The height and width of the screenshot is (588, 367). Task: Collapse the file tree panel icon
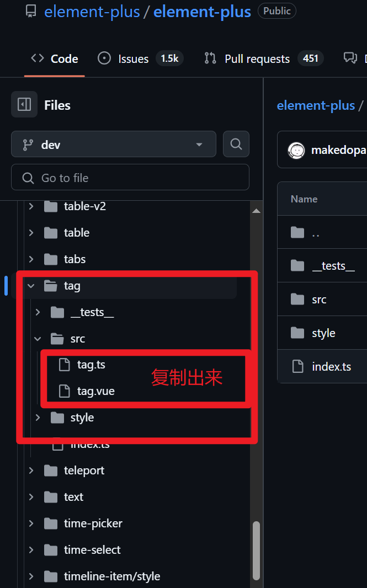24,104
